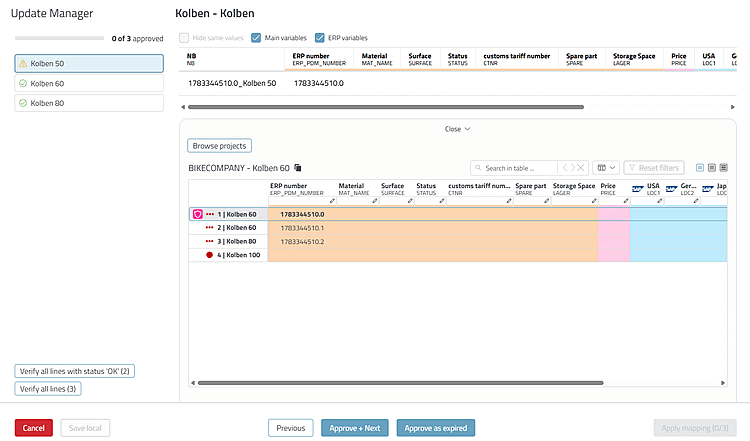Toggle the Main variables checkbox
750x441 pixels.
click(256, 38)
